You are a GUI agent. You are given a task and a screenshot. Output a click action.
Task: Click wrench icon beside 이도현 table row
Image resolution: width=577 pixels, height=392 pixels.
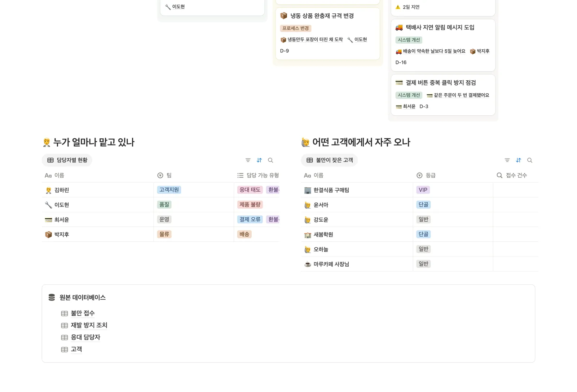tap(48, 205)
